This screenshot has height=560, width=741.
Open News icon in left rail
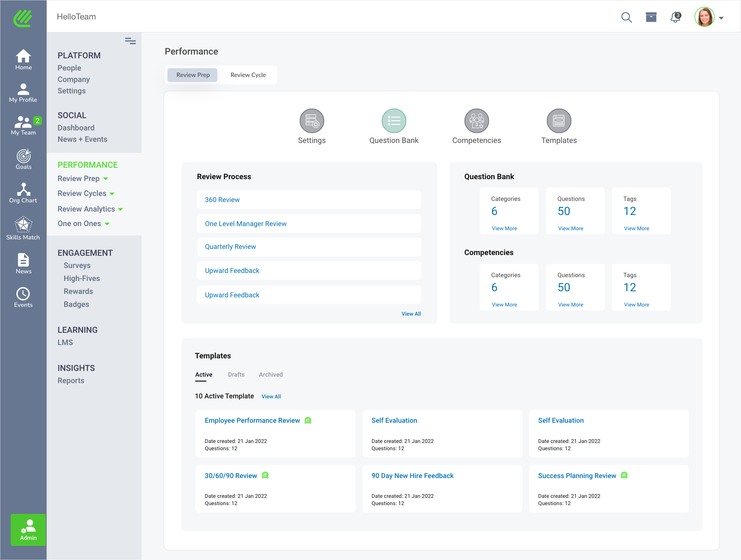point(23,263)
